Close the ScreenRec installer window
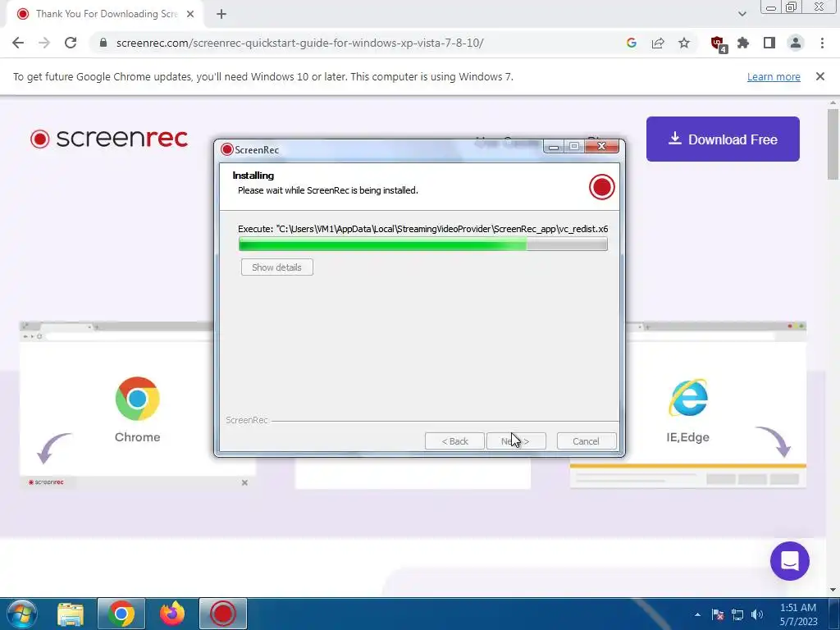Screen dimensions: 840x630 point(601,146)
